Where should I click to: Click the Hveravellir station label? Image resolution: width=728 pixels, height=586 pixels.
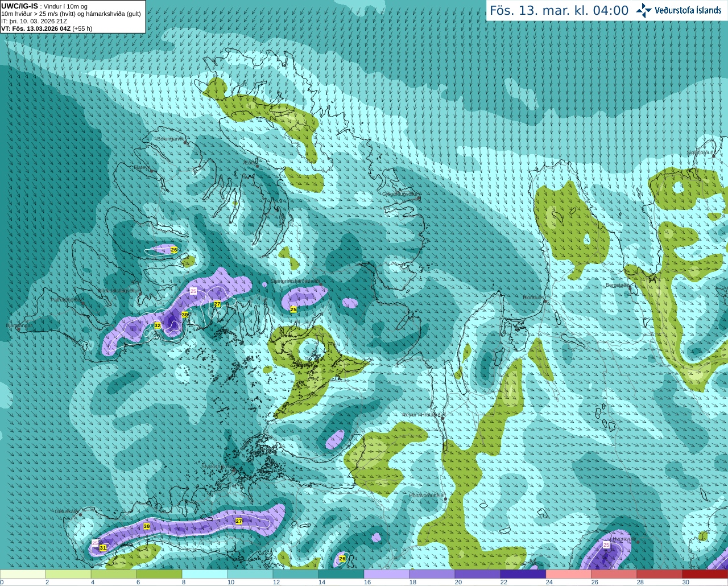(624, 538)
